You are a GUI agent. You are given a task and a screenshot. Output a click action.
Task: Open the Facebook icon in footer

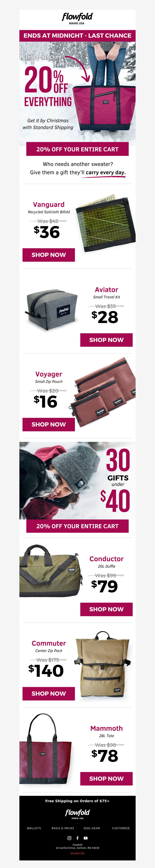(x=77, y=838)
